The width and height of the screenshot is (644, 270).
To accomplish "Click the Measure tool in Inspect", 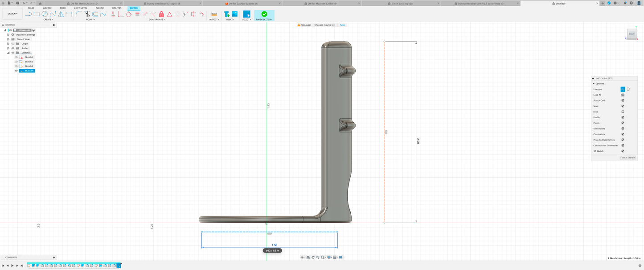I will [214, 14].
